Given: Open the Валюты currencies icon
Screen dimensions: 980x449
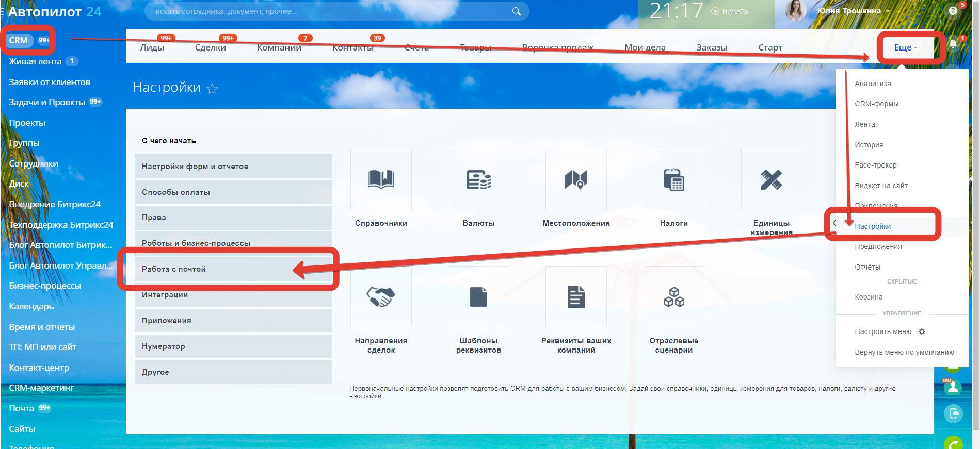Looking at the screenshot, I should click(478, 179).
